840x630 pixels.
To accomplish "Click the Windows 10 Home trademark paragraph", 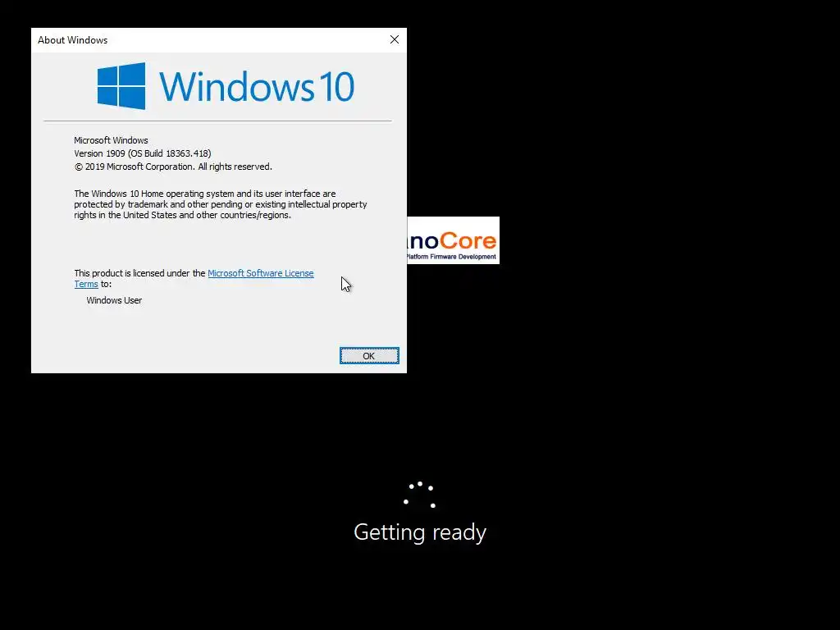I will 221,204.
